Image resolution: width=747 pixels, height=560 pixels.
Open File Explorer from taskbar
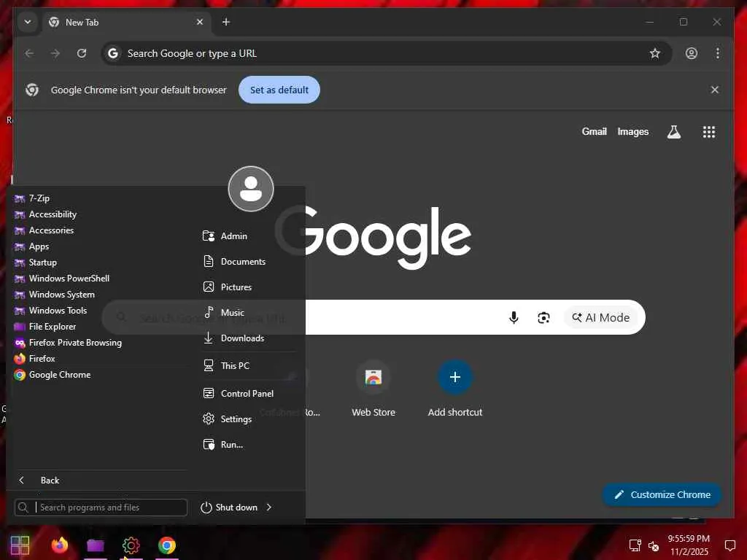tap(96, 545)
